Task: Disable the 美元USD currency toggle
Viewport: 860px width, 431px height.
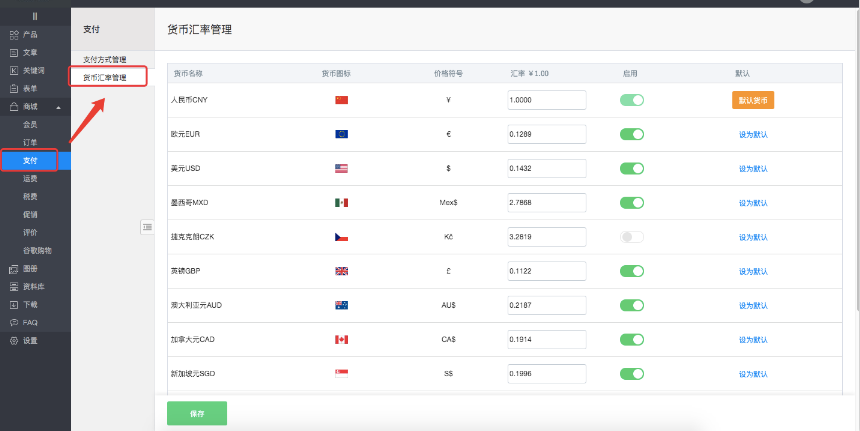Action: tap(631, 168)
